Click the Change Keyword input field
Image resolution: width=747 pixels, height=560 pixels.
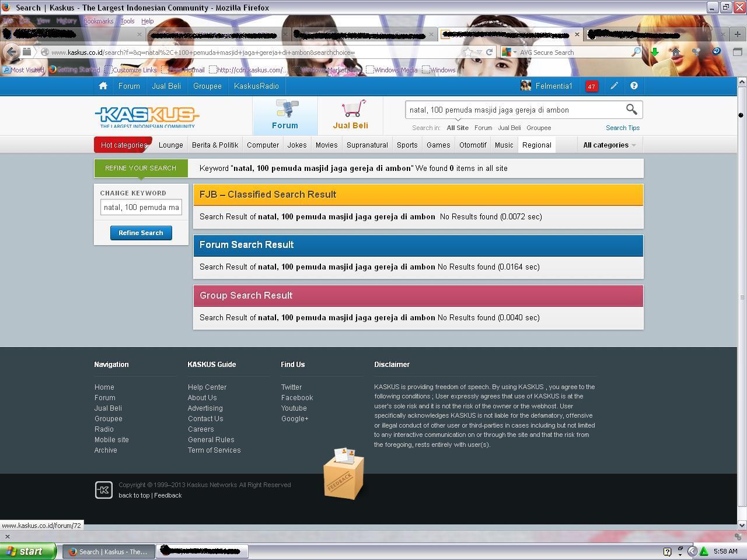coord(141,207)
